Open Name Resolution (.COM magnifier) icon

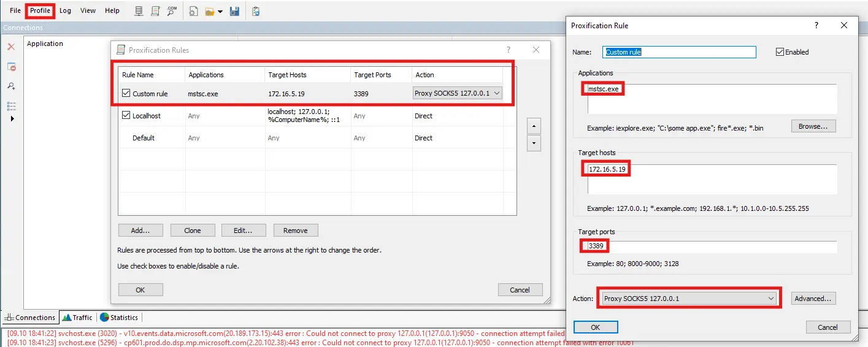172,11
